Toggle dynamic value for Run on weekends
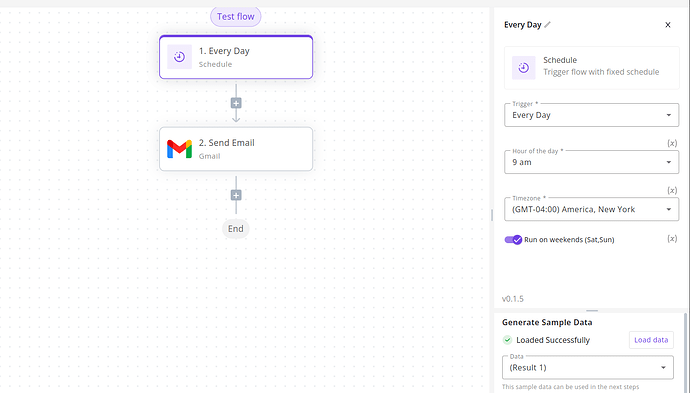The image size is (690, 393). pyautogui.click(x=672, y=239)
